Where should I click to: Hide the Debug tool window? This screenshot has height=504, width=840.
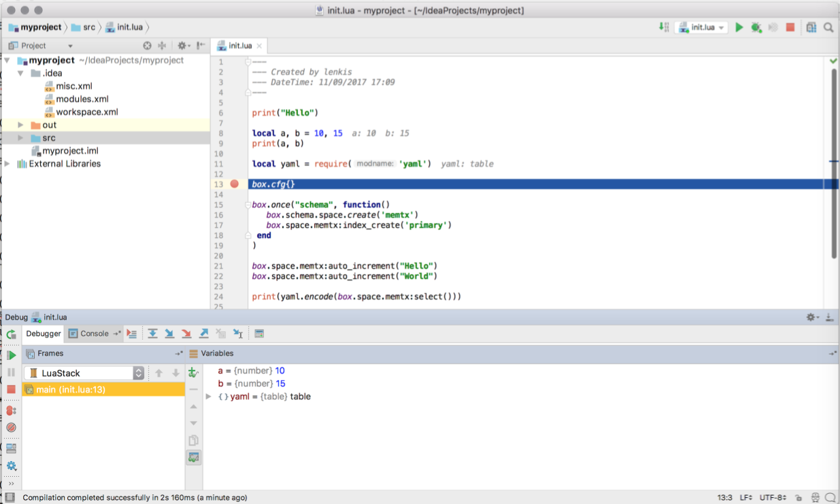coord(829,317)
